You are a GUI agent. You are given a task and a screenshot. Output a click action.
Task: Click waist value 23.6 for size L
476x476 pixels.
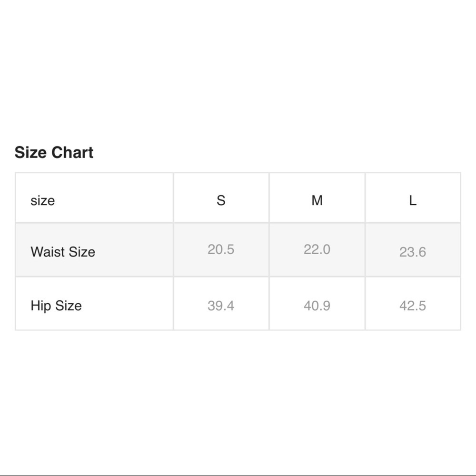(413, 252)
